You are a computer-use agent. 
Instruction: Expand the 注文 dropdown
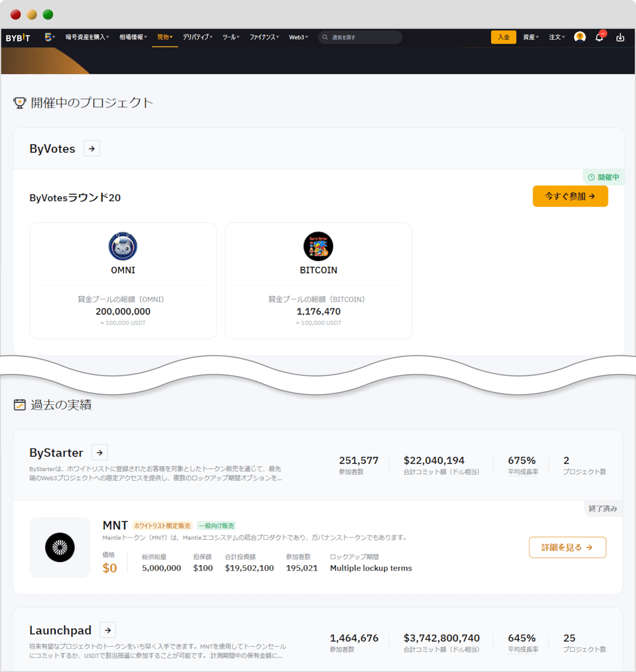pyautogui.click(x=557, y=37)
